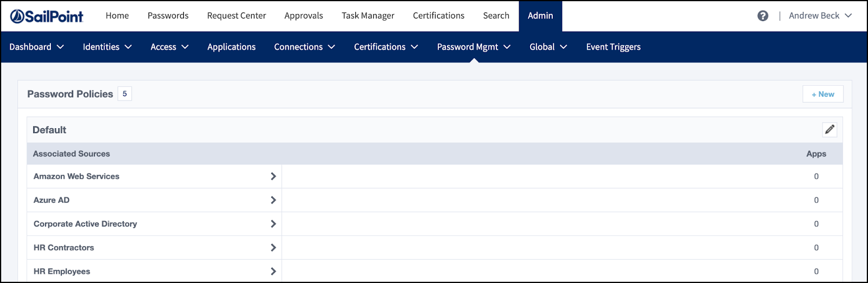The width and height of the screenshot is (868, 283).
Task: Expand the Azure AD row chevron
Action: (273, 200)
